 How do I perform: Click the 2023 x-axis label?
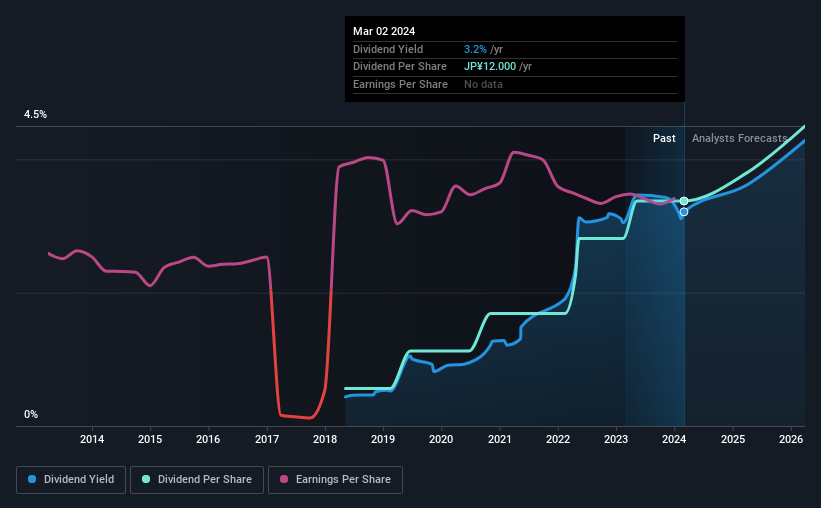[616, 439]
